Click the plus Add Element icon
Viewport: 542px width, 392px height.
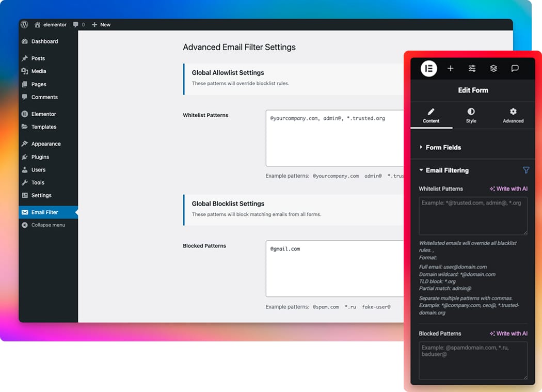(x=450, y=68)
